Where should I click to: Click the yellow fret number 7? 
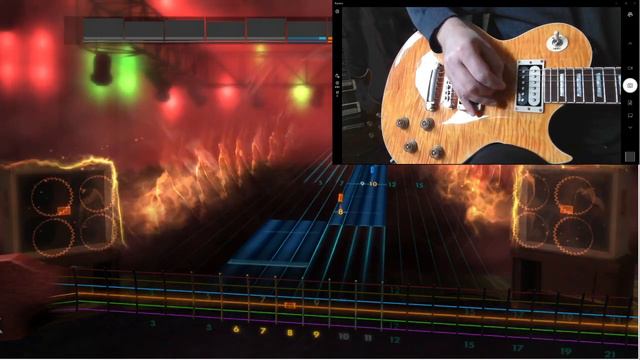(263, 331)
